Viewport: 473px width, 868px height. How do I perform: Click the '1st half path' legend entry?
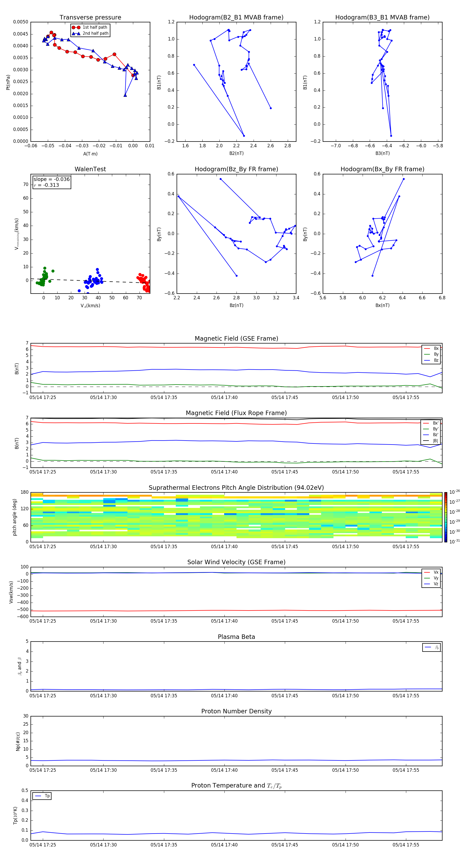pos(90,27)
